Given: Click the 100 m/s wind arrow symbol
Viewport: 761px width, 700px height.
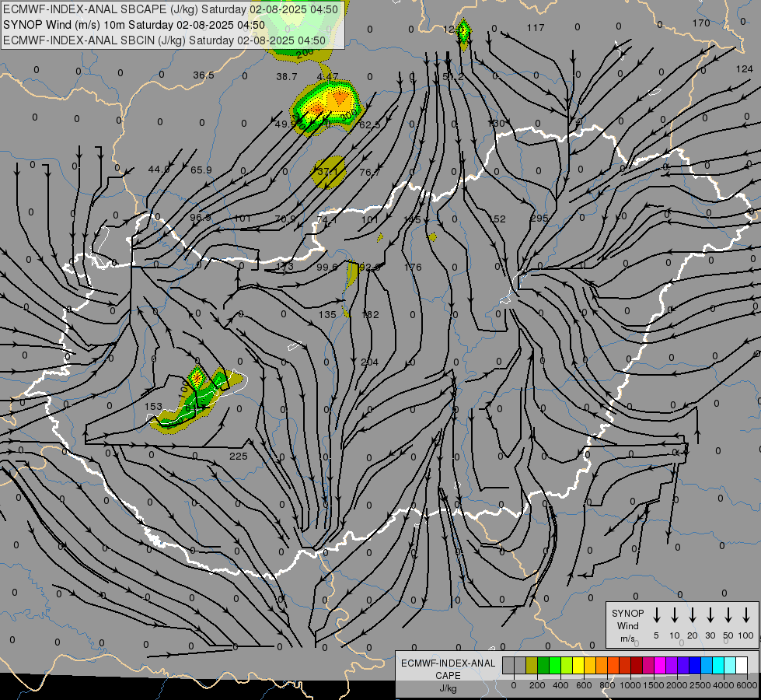Looking at the screenshot, I should [x=746, y=615].
